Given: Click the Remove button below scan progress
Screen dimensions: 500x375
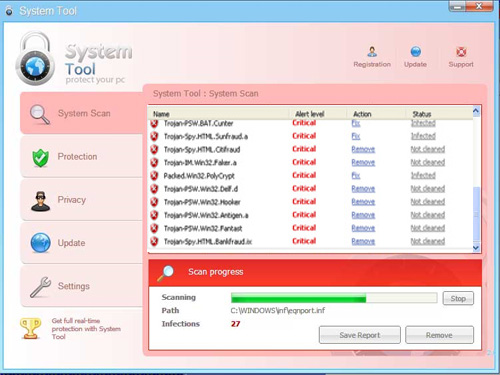Looking at the screenshot, I should [439, 335].
